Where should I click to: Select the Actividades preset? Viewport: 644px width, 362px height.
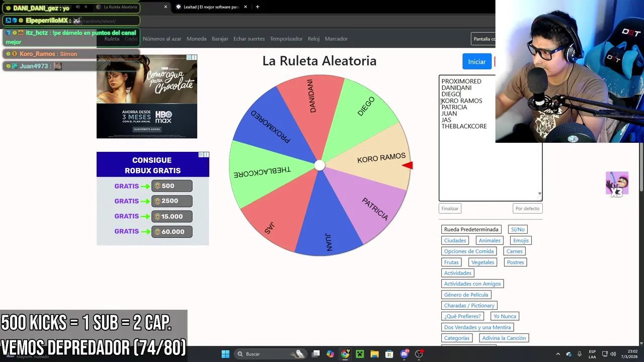pos(458,273)
